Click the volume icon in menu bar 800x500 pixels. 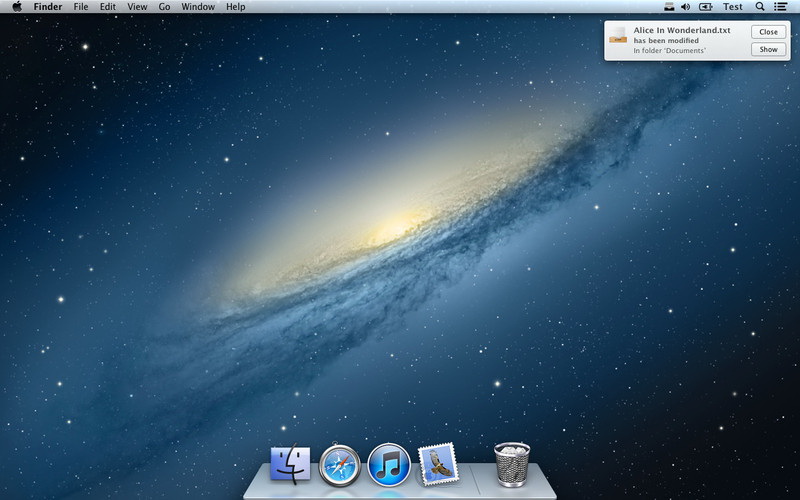pyautogui.click(x=686, y=7)
